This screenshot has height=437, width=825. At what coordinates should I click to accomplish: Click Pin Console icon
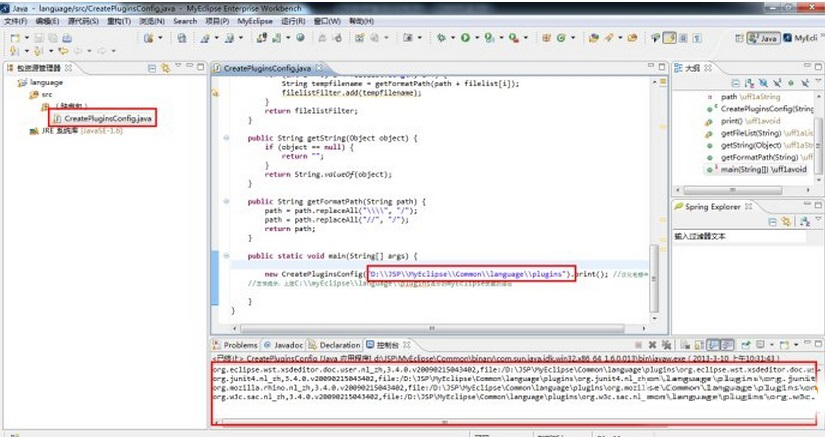[x=746, y=345]
